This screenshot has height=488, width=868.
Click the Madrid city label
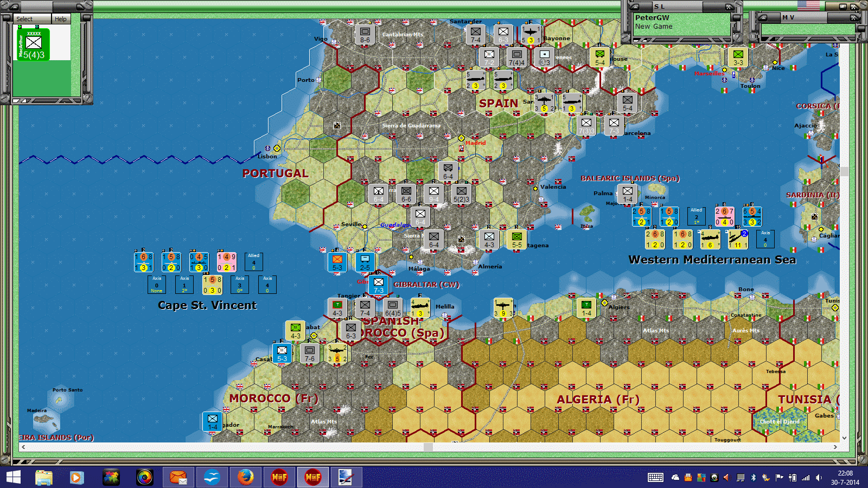coord(475,143)
